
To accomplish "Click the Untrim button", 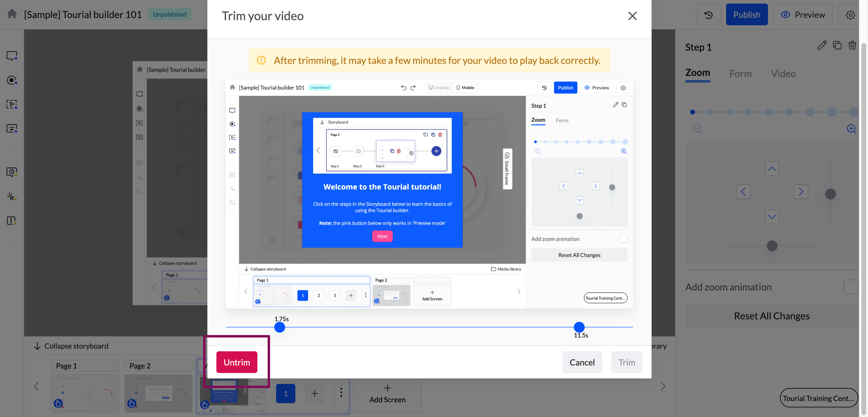I will [237, 362].
